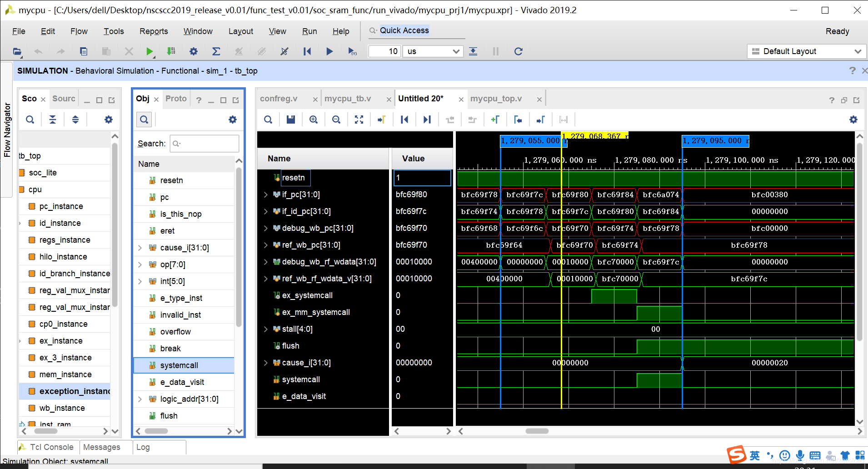Expand debug_wb_pc[31:0] signal
This screenshot has height=469, width=868.
(x=266, y=228)
